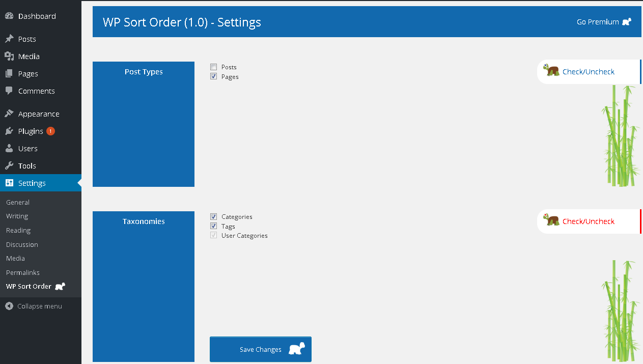Click the Media icon in sidebar
The width and height of the screenshot is (643, 364).
click(9, 56)
